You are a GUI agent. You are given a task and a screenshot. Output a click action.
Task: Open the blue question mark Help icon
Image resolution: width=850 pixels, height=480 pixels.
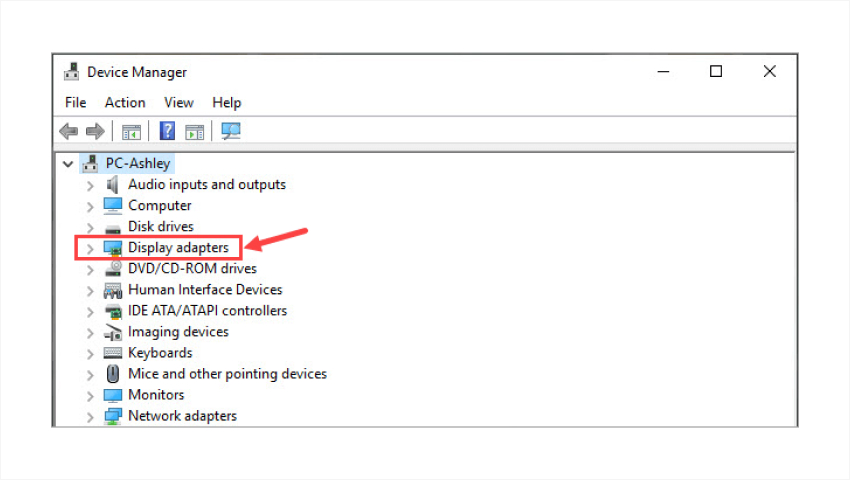168,131
